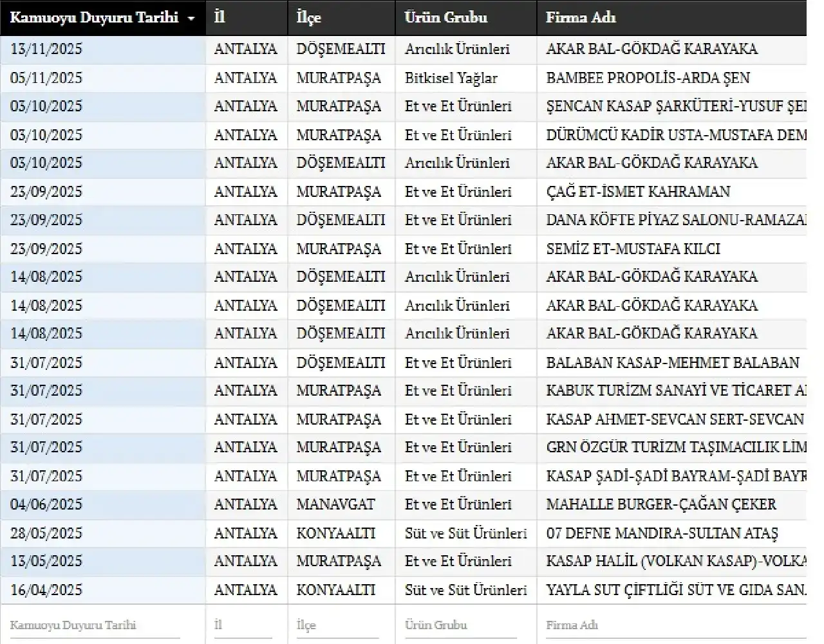Click the firm YAYLA SUT ÇİFTLİĞİ

[676, 590]
